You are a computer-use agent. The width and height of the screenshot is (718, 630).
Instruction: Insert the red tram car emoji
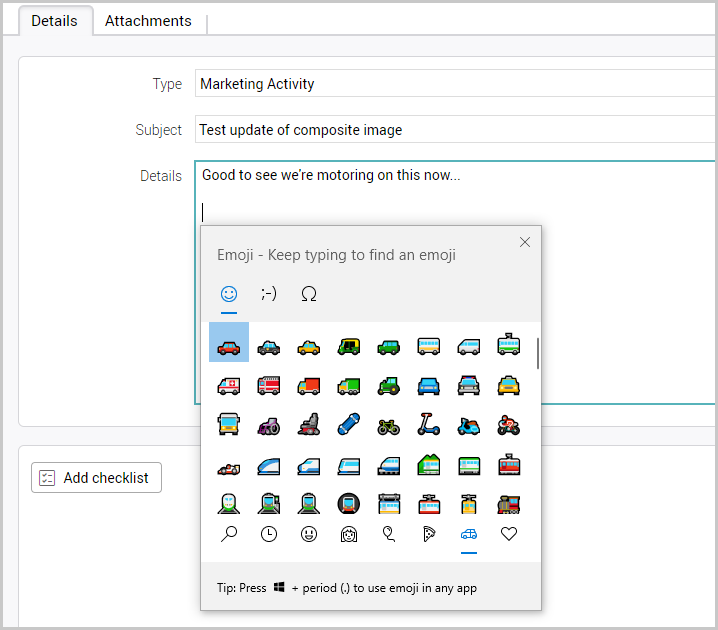pos(509,464)
